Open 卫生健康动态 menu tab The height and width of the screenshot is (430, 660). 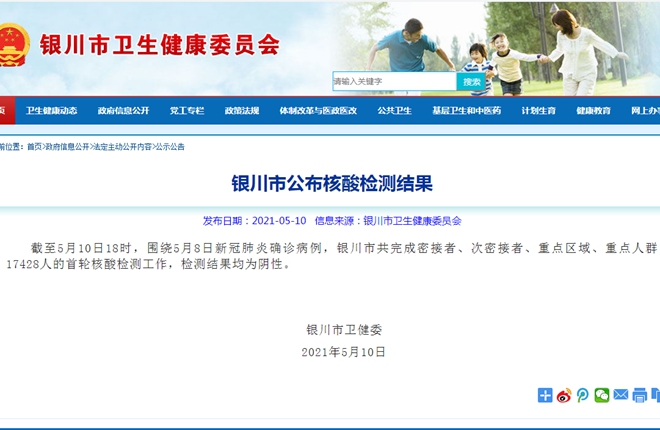click(52, 111)
